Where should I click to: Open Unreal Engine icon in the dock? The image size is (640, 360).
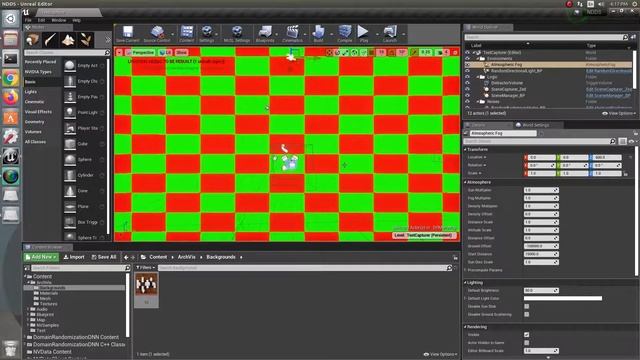tap(11, 156)
